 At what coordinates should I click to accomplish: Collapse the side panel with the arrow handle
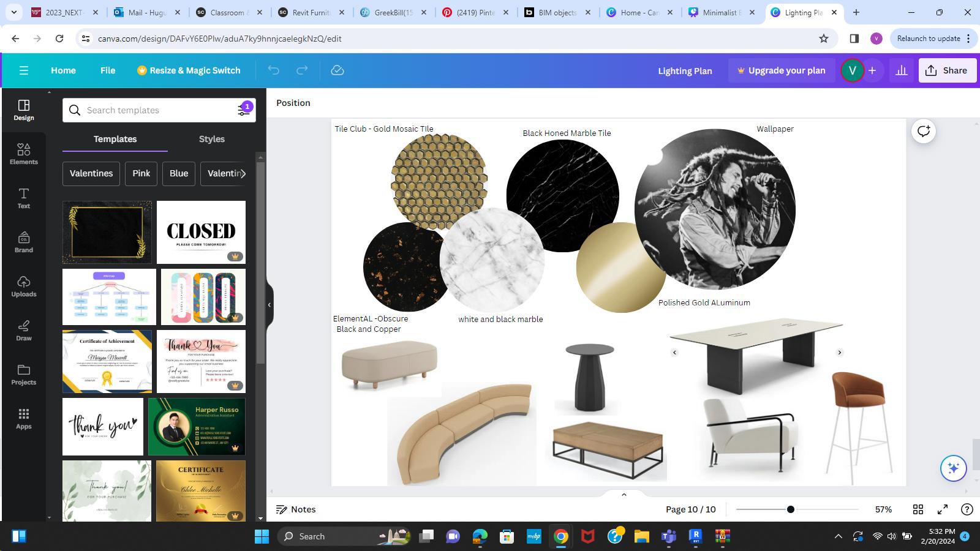[x=269, y=305]
